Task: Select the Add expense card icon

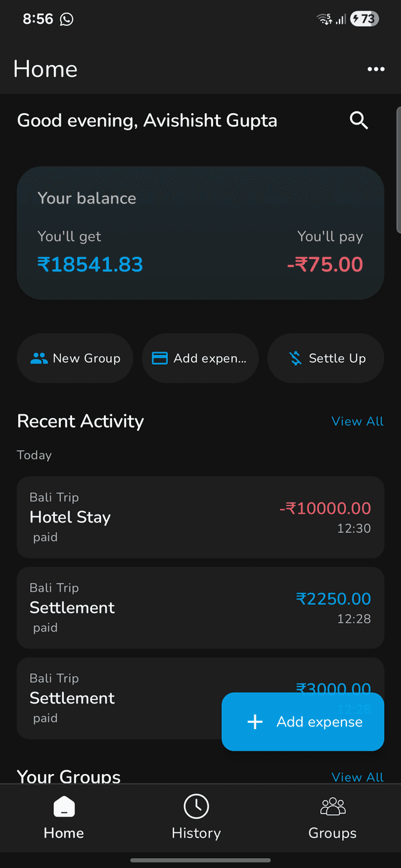Action: [x=161, y=358]
